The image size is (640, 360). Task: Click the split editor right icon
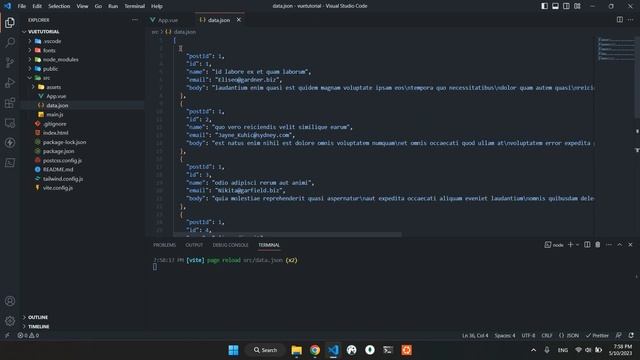620,20
